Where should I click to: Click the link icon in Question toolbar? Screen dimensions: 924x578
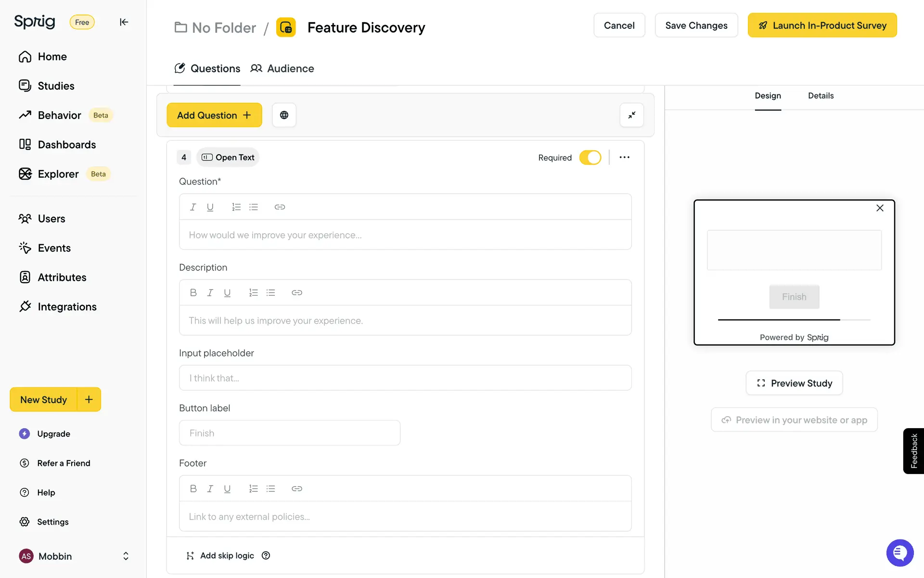click(280, 207)
